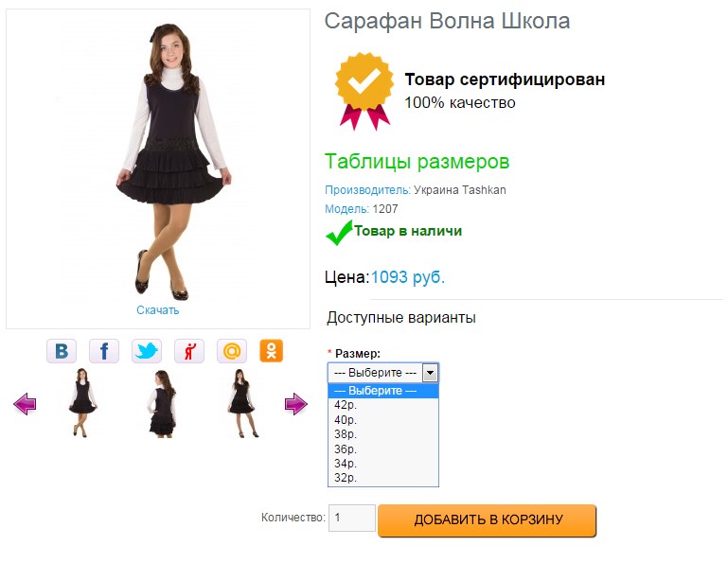Choose size 36р. option
The width and height of the screenshot is (728, 563).
point(345,449)
